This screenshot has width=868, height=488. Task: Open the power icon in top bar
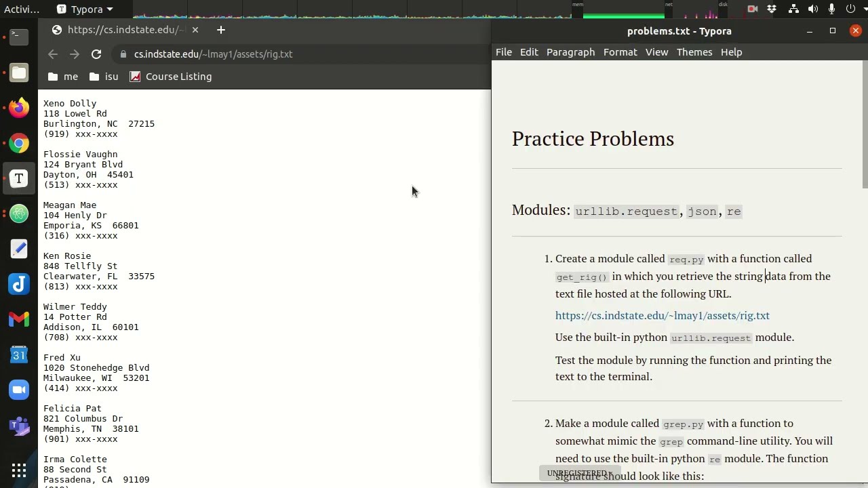[x=850, y=9]
